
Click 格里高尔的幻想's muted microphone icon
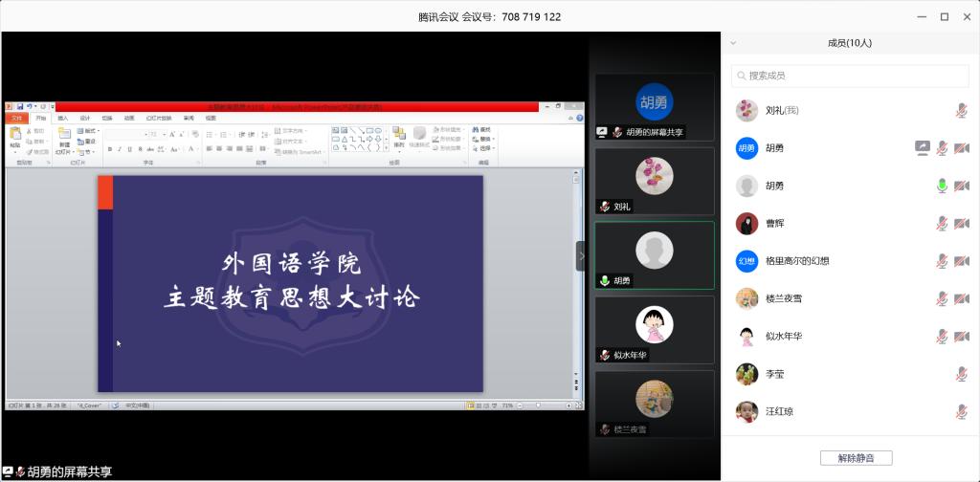pos(942,261)
